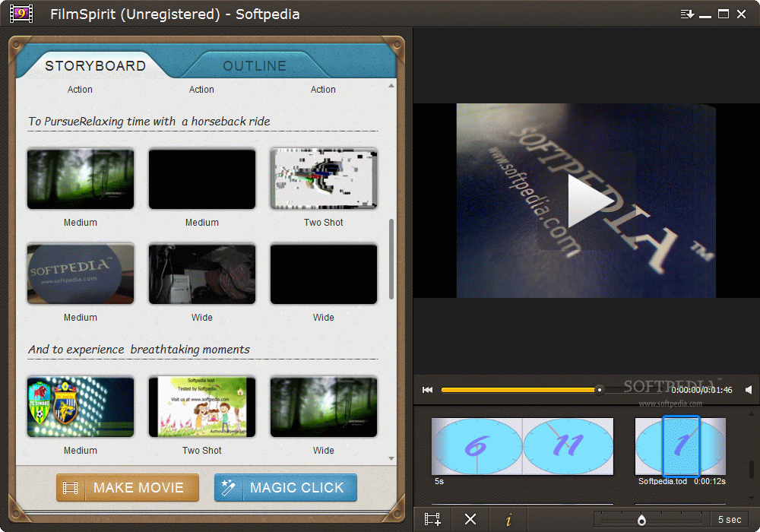Click the '5s' clip duration label

[x=439, y=481]
